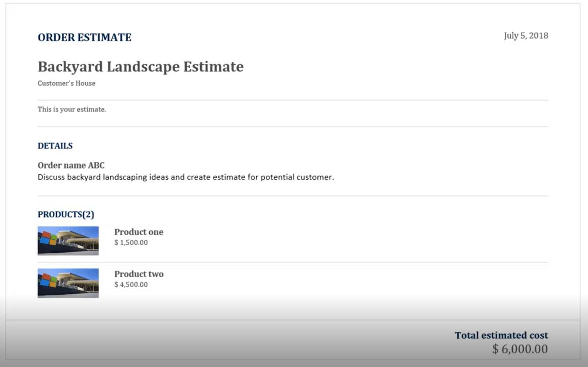Select the Product one title
This screenshot has width=588, height=367.
pyautogui.click(x=139, y=232)
